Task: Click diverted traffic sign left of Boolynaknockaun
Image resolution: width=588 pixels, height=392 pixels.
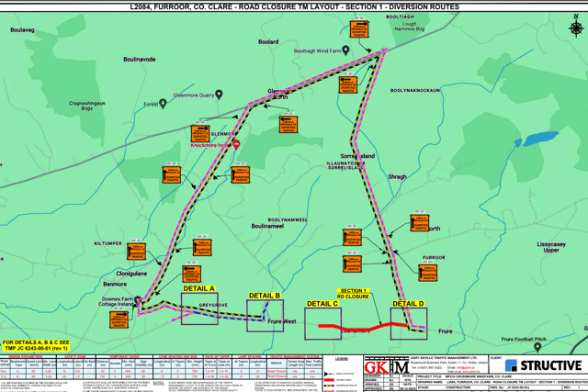Action: pos(348,84)
